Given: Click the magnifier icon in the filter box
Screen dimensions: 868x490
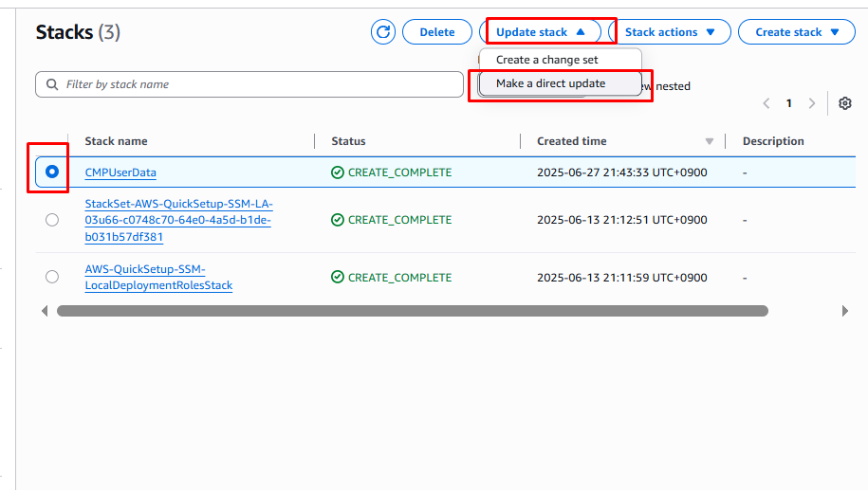Looking at the screenshot, I should click(51, 84).
